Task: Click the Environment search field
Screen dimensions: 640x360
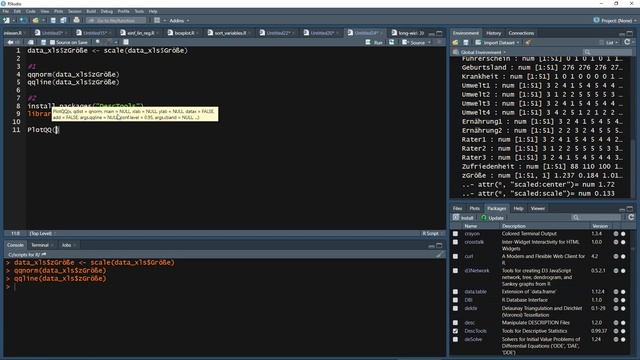Action: tap(607, 52)
